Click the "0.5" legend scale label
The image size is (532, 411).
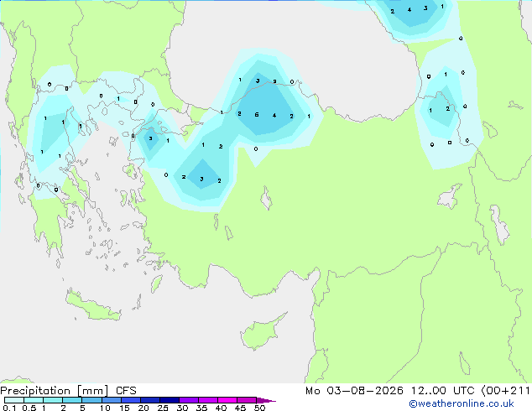click(29, 408)
